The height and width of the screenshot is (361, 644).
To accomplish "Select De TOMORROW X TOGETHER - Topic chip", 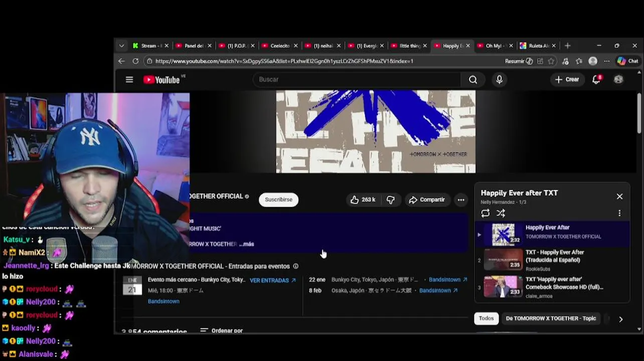I will (x=551, y=318).
